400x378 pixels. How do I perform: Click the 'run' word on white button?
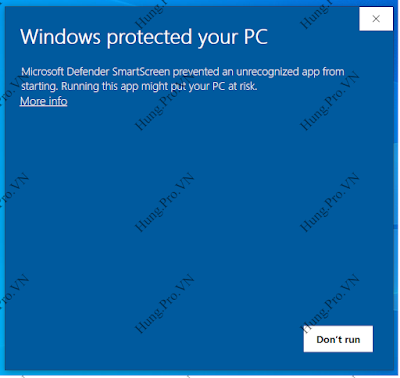[x=352, y=340]
